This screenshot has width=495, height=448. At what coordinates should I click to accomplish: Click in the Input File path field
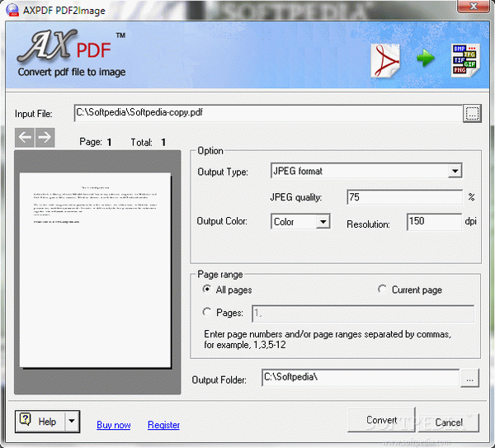coord(268,113)
